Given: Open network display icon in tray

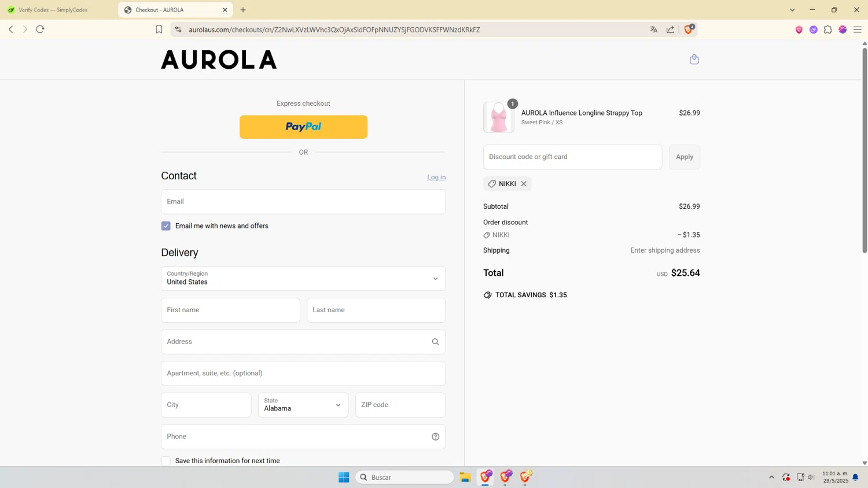Looking at the screenshot, I should tap(800, 477).
